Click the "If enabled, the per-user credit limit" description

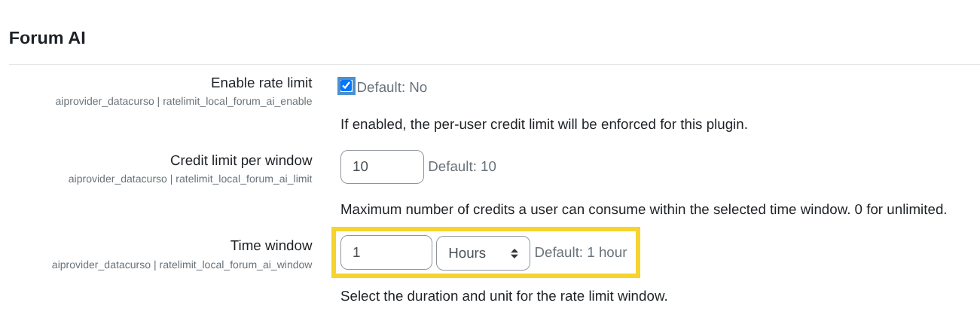543,124
